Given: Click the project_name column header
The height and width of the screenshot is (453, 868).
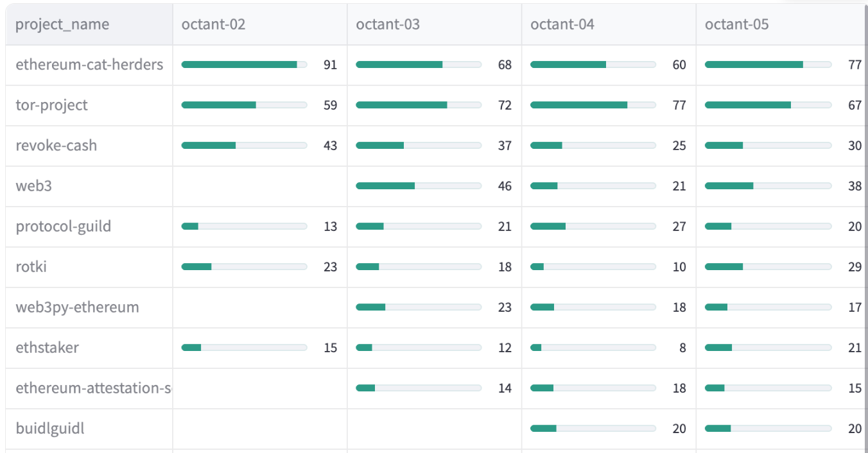Looking at the screenshot, I should click(62, 25).
